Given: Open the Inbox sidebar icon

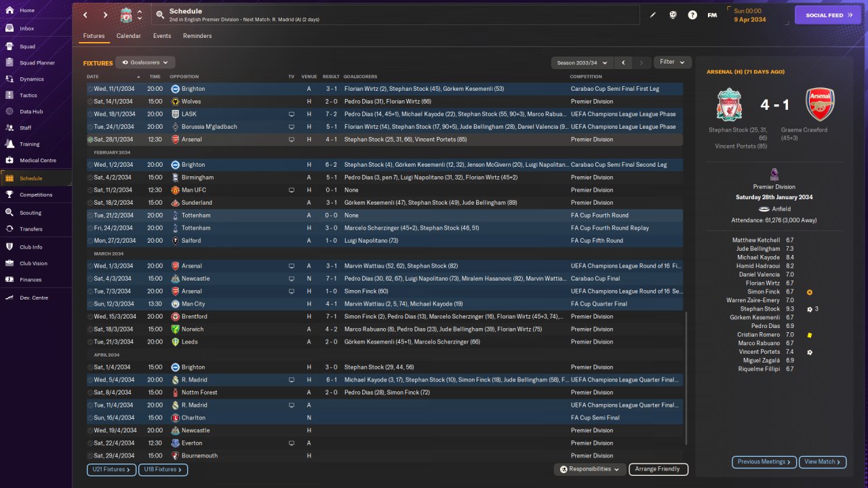Looking at the screenshot, I should [x=9, y=28].
